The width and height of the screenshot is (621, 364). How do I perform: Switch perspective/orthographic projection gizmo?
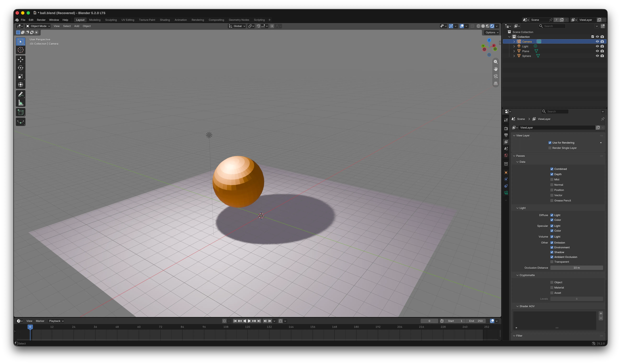496,83
